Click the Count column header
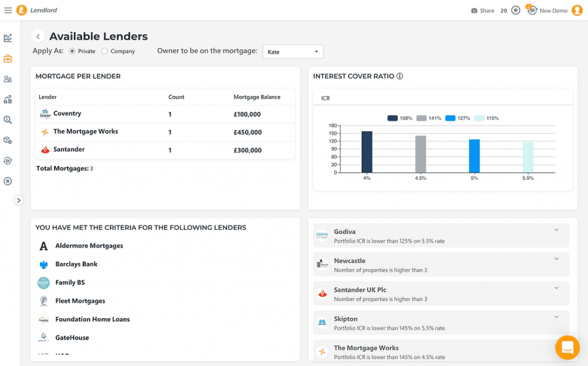 click(176, 97)
